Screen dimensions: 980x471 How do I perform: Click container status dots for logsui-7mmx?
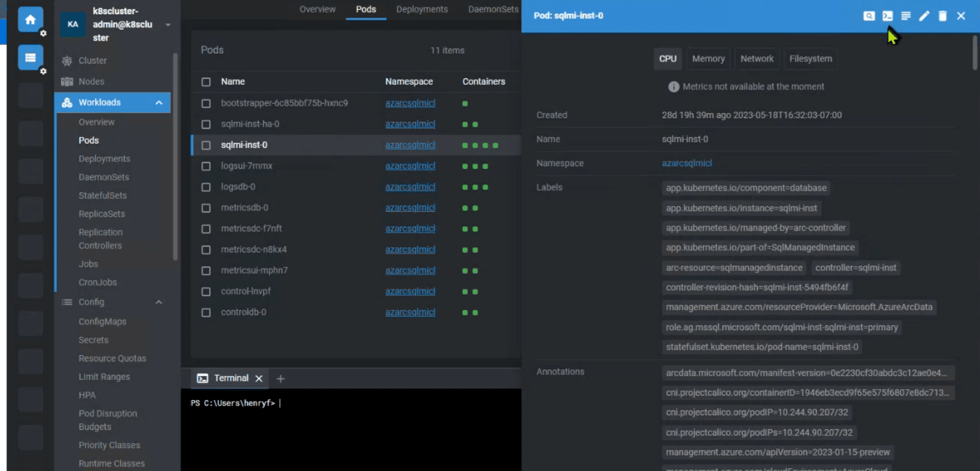(475, 167)
